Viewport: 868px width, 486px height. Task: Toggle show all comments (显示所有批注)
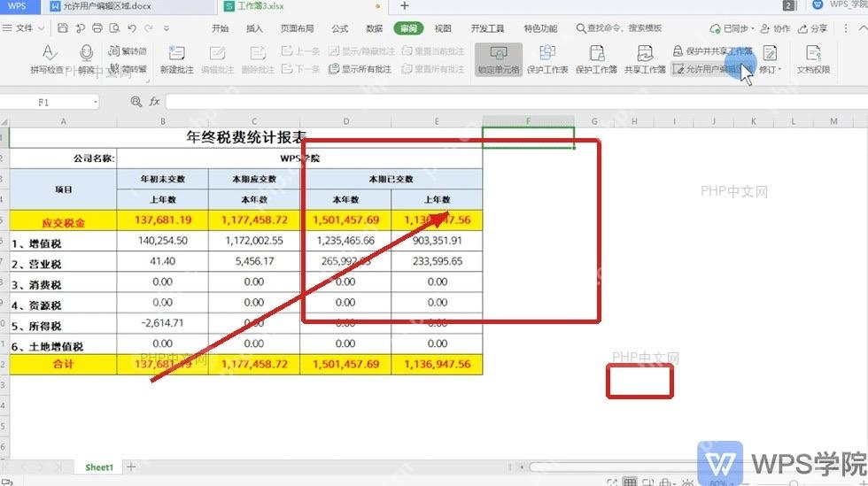[360, 69]
